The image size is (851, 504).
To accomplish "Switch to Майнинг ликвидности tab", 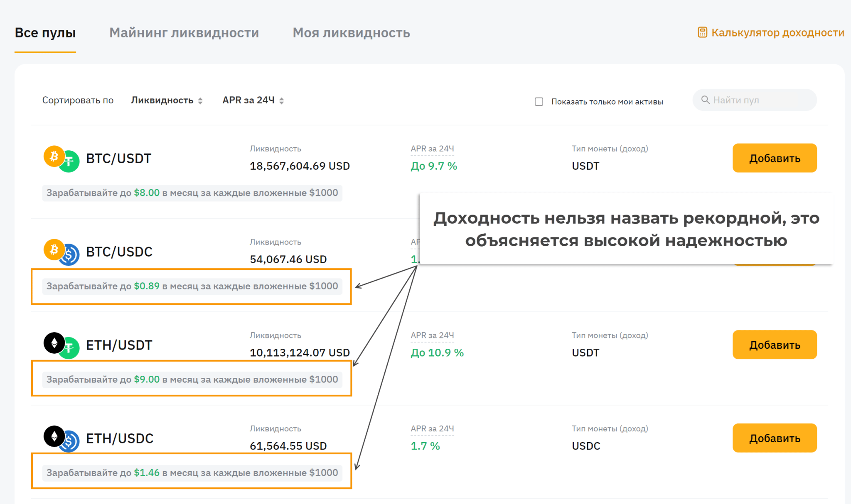I will pos(184,33).
